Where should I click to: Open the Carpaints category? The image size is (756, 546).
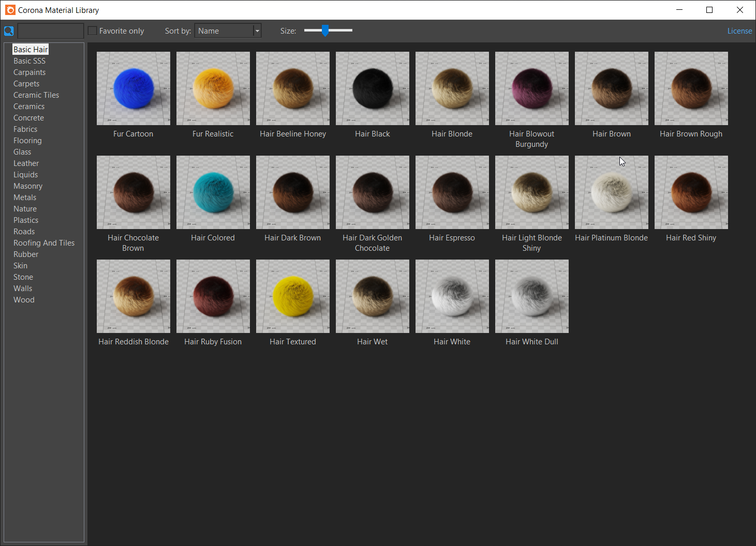pos(29,72)
